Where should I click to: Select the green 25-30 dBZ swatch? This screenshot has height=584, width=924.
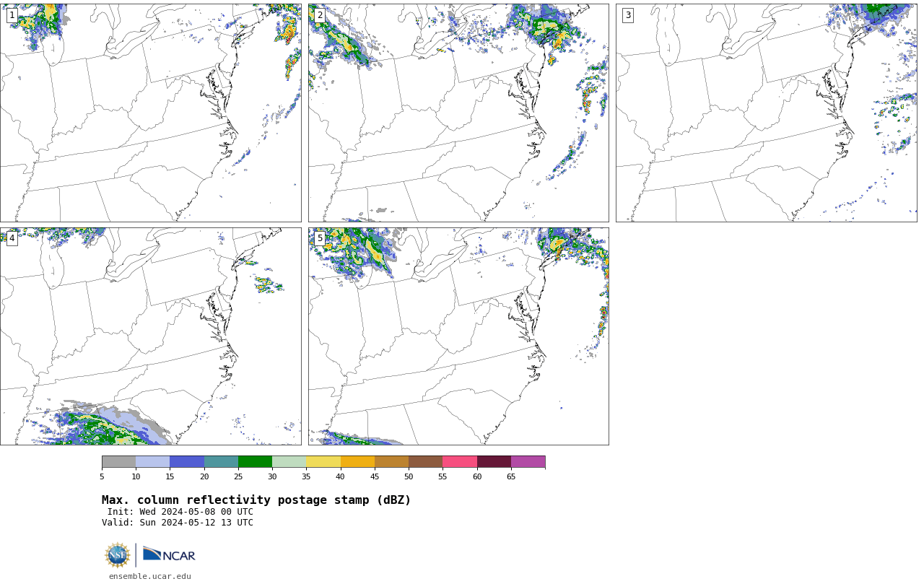[x=255, y=462]
